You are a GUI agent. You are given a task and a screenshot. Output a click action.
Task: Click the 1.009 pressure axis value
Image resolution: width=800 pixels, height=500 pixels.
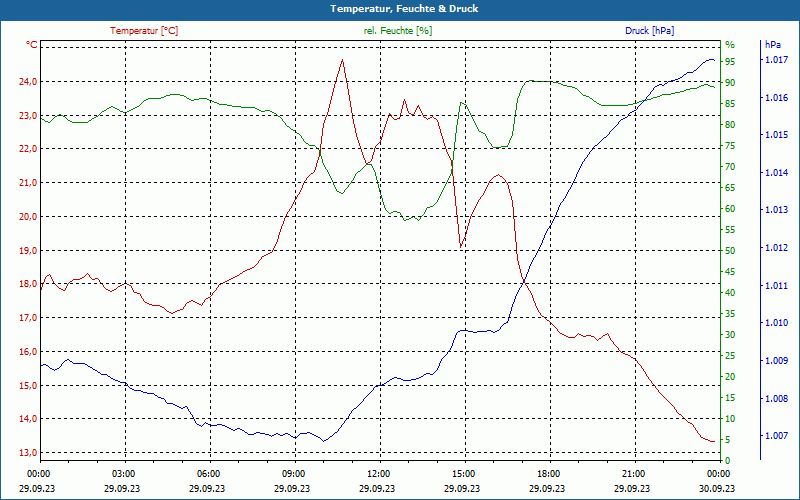coord(776,361)
